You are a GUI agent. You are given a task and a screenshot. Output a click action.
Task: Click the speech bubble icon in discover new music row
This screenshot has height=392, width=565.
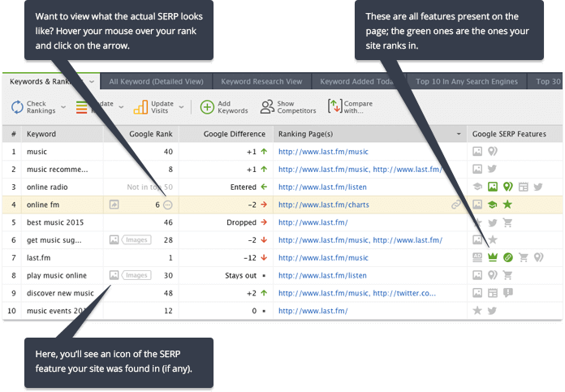pos(508,292)
